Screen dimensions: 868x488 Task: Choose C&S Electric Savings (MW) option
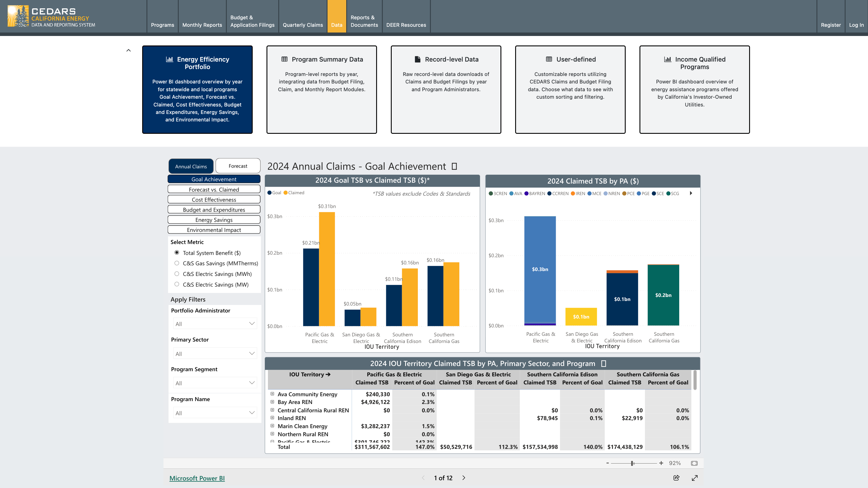177,285
